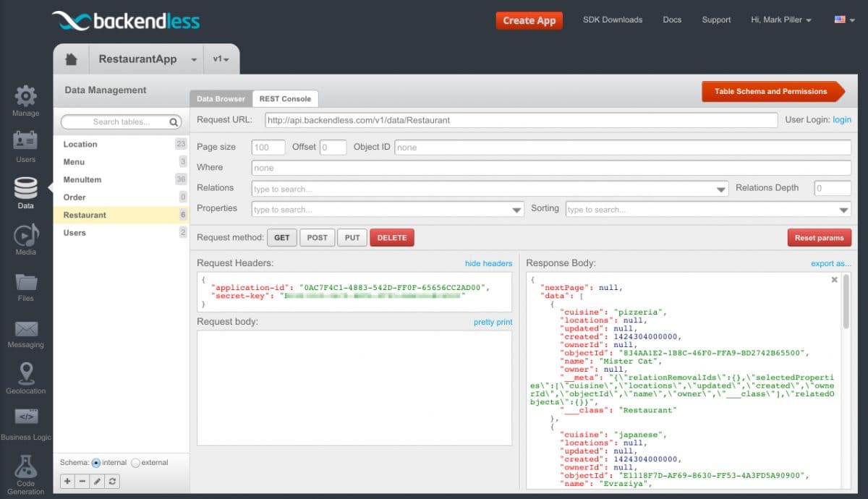Select the Restaurant table
Image resolution: width=868 pixels, height=499 pixels.
(122, 215)
